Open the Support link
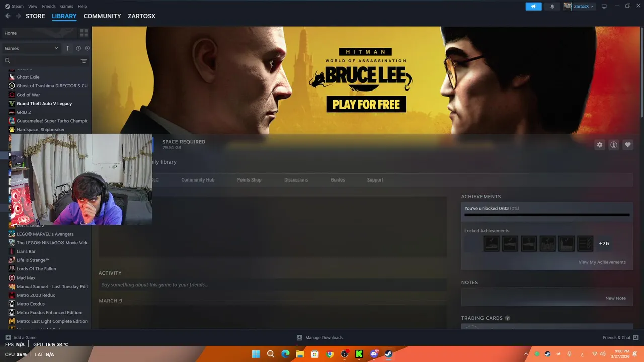Viewport: 644px width, 362px height. coord(375,179)
